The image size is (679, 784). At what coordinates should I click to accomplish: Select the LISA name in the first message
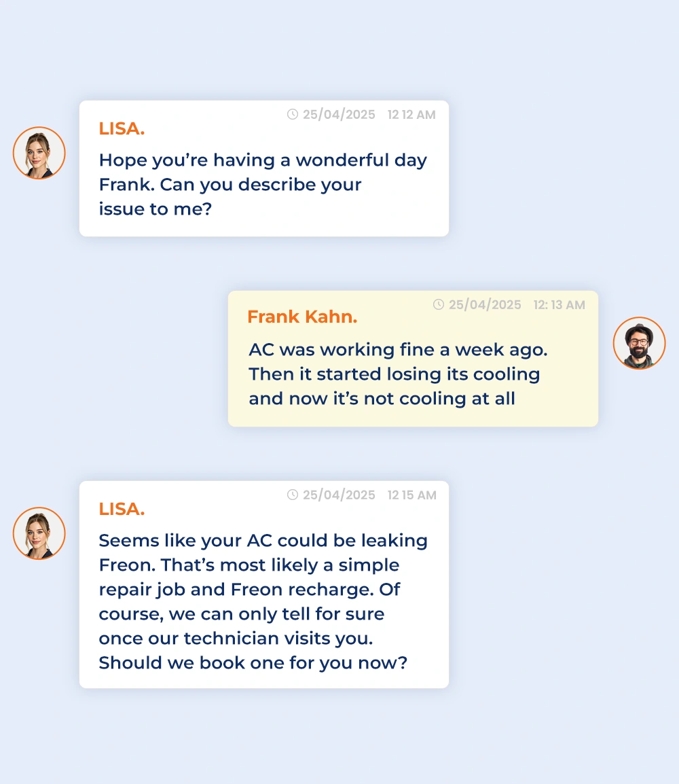pos(122,128)
